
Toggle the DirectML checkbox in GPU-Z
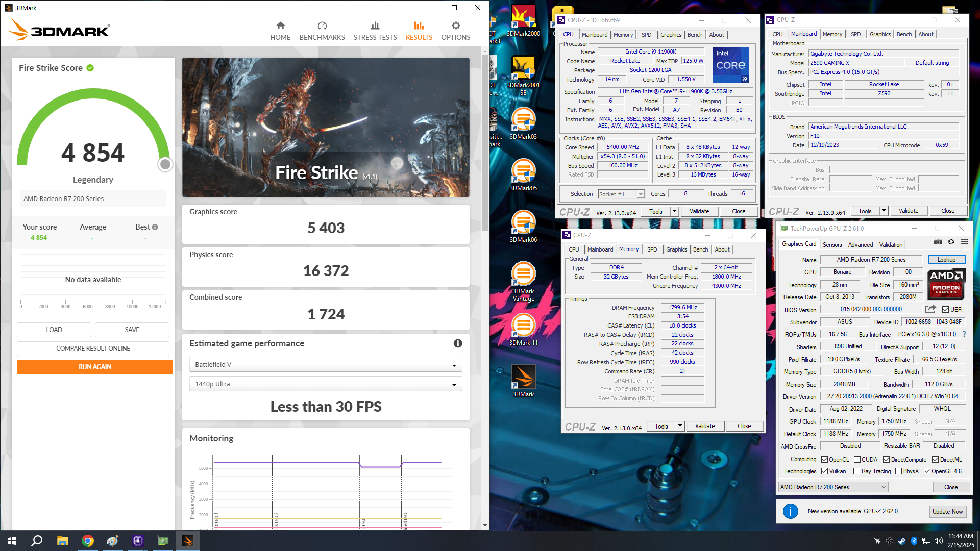coord(936,460)
